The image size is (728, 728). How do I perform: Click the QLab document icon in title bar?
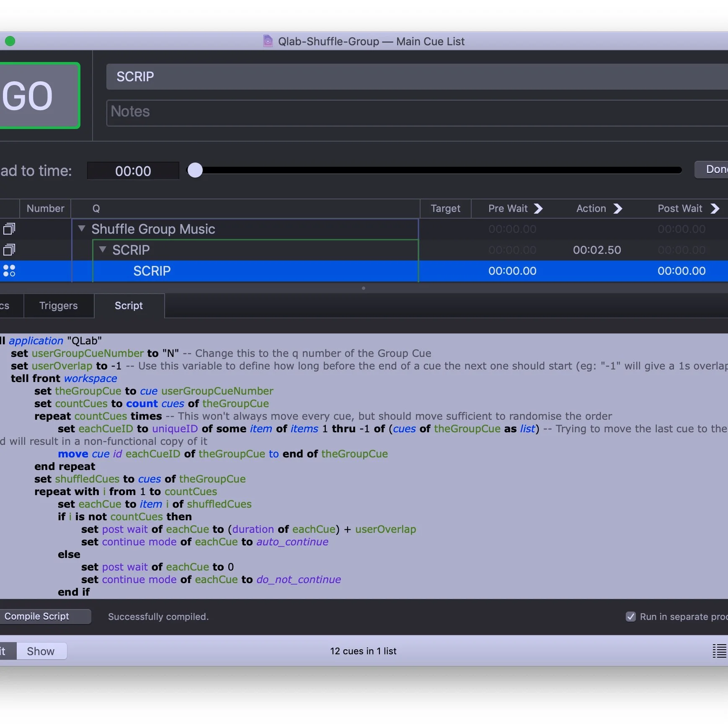point(268,41)
